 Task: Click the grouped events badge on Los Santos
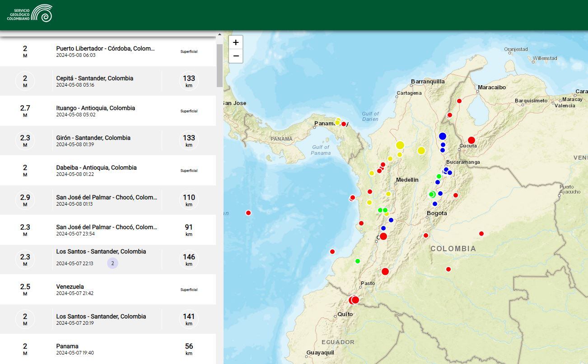[112, 263]
